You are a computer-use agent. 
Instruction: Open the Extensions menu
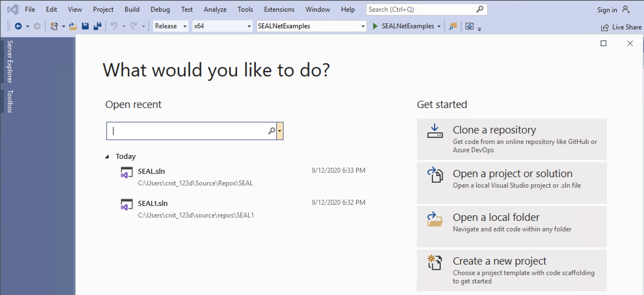click(279, 9)
